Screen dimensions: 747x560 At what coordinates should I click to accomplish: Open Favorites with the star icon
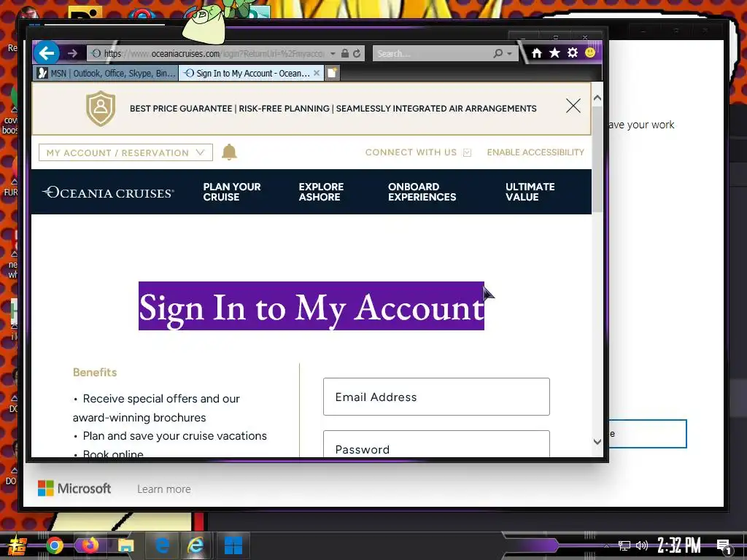pyautogui.click(x=554, y=52)
